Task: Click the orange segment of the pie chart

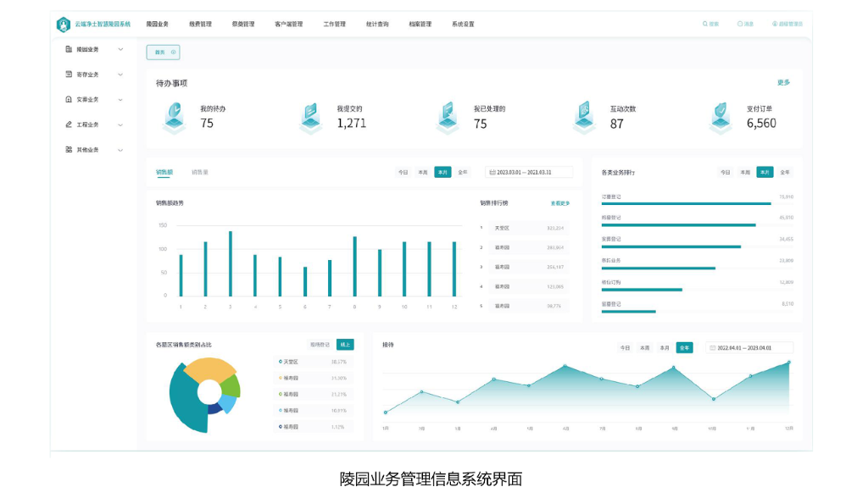Action: 211,369
